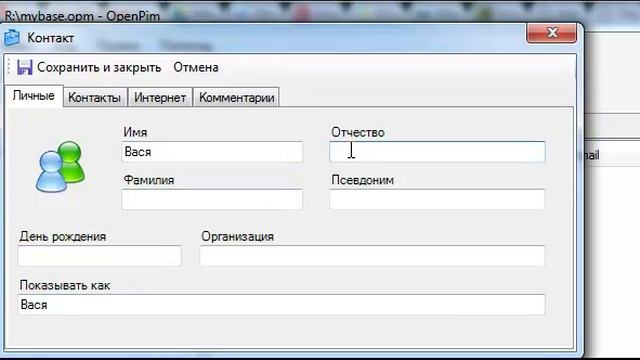This screenshot has width=640, height=360.
Task: Click the toolbar grip handle
Action: coord(9,67)
